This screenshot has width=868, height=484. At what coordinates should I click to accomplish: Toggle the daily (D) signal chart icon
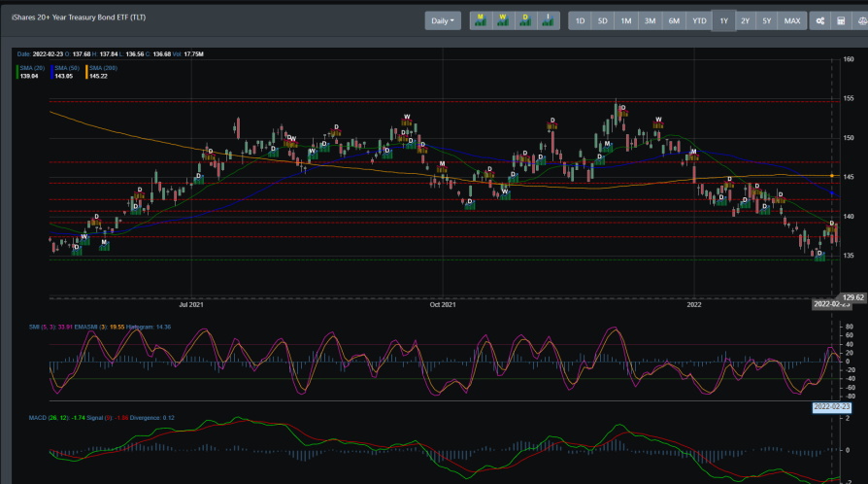coord(525,21)
